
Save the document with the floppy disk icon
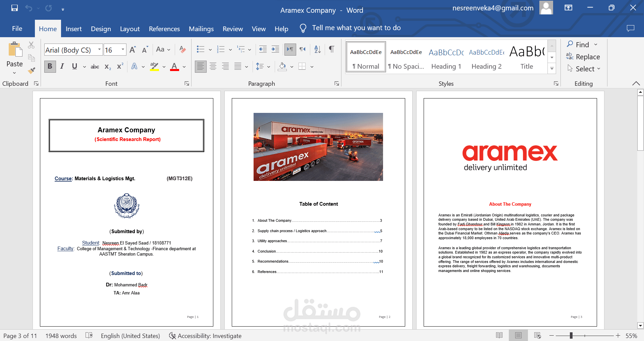(14, 8)
